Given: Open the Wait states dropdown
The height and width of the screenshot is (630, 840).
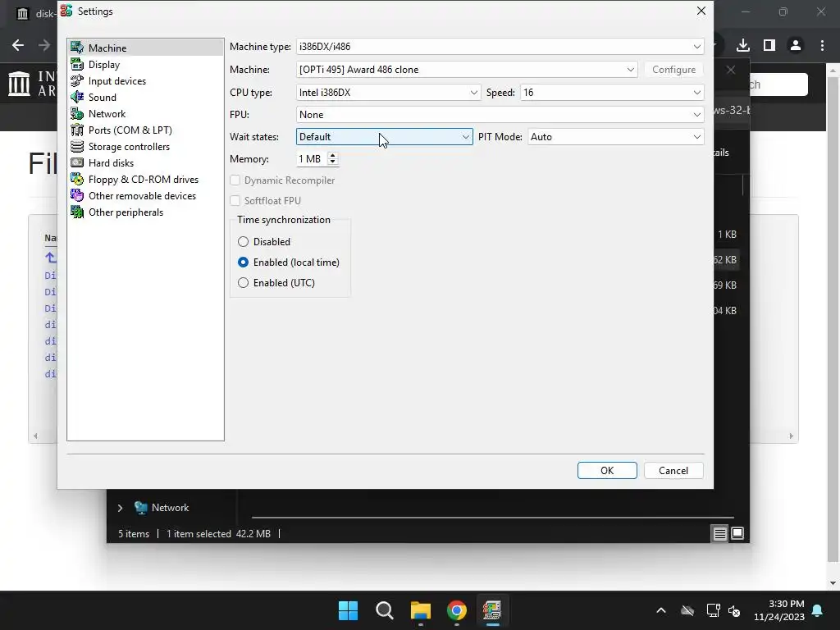Looking at the screenshot, I should pos(385,137).
